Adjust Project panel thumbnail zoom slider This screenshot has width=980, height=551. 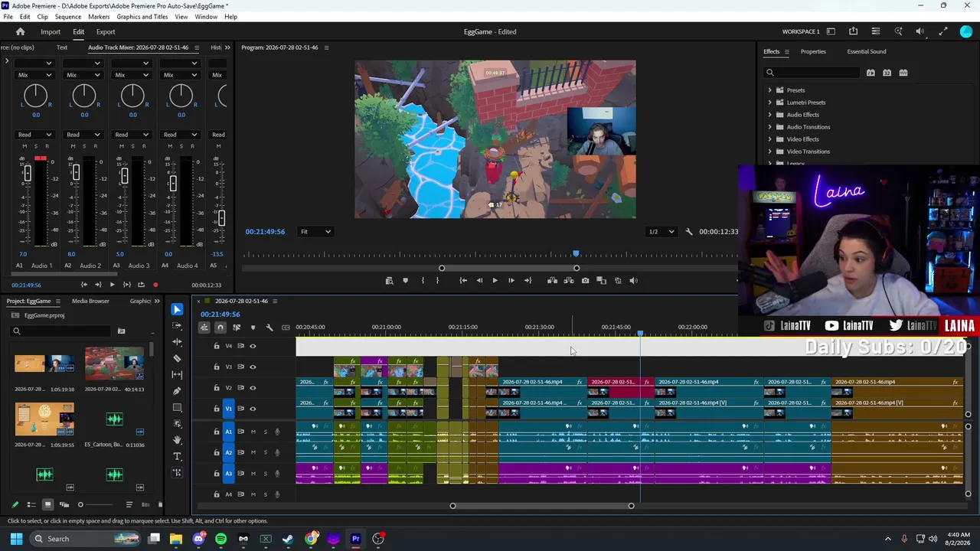click(x=80, y=505)
